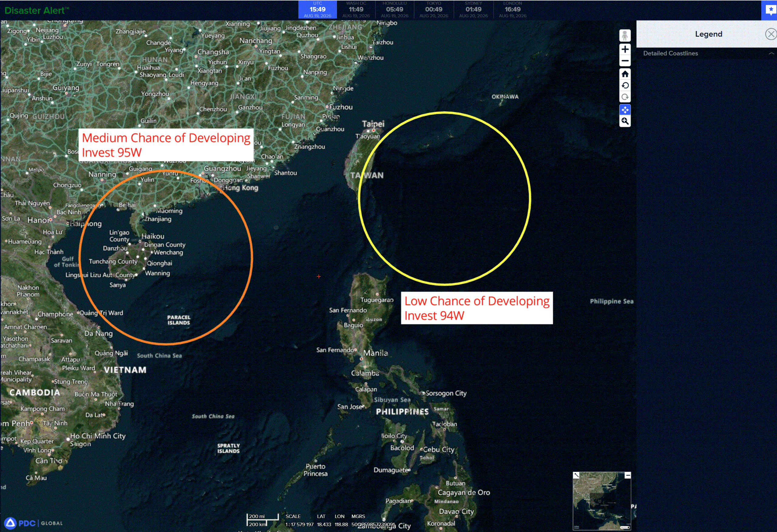
Task: Click the Disaster Alert logo
Action: [x=36, y=10]
